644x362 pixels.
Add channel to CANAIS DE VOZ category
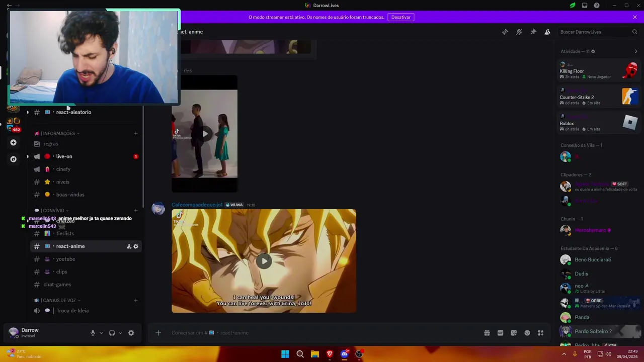pos(136,300)
